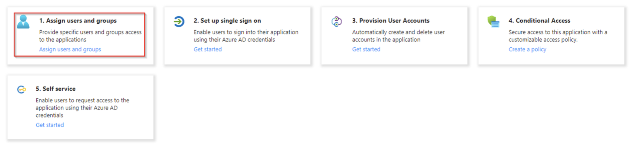Select the 5. Self service heading
The image size is (644, 146).
tap(56, 89)
